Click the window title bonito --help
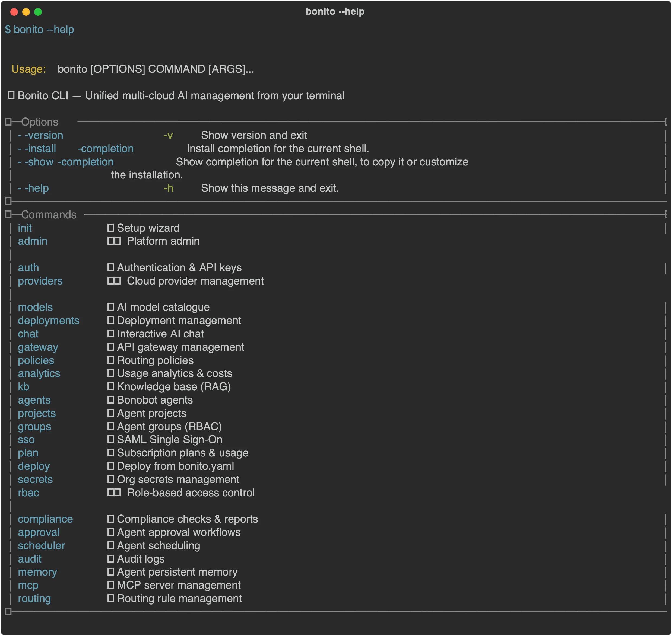This screenshot has height=636, width=672. pos(335,11)
